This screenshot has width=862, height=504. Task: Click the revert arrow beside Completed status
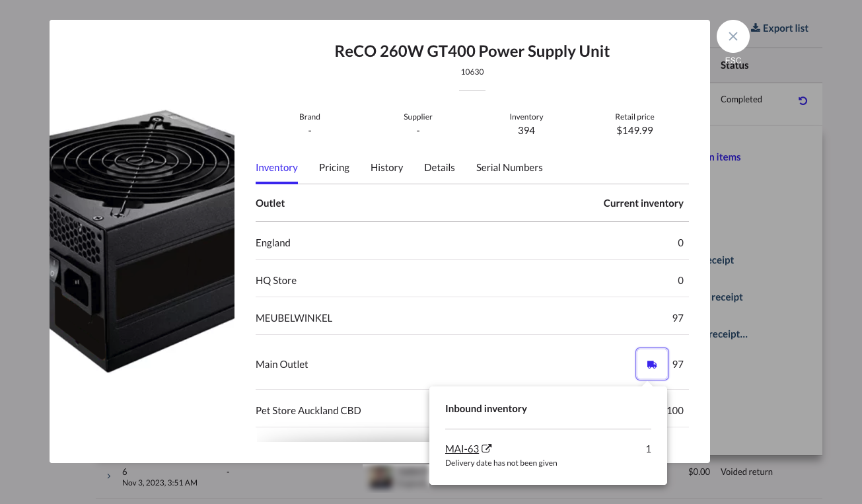(x=803, y=101)
